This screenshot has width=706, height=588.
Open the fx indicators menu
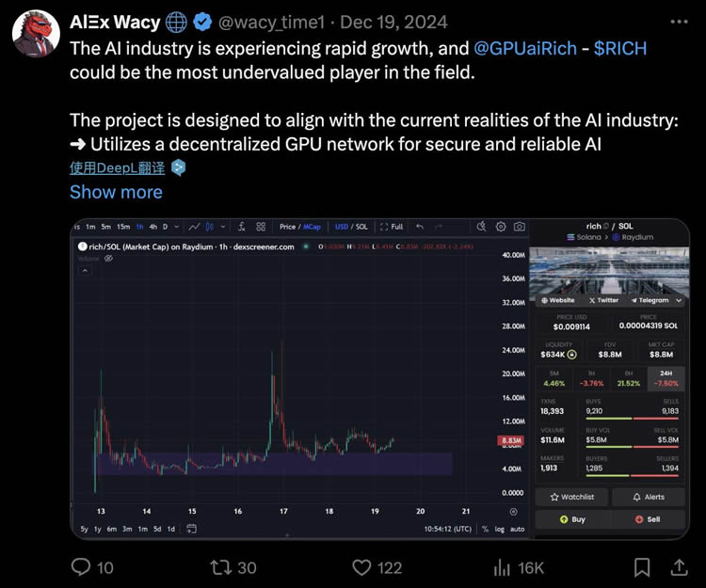(242, 227)
